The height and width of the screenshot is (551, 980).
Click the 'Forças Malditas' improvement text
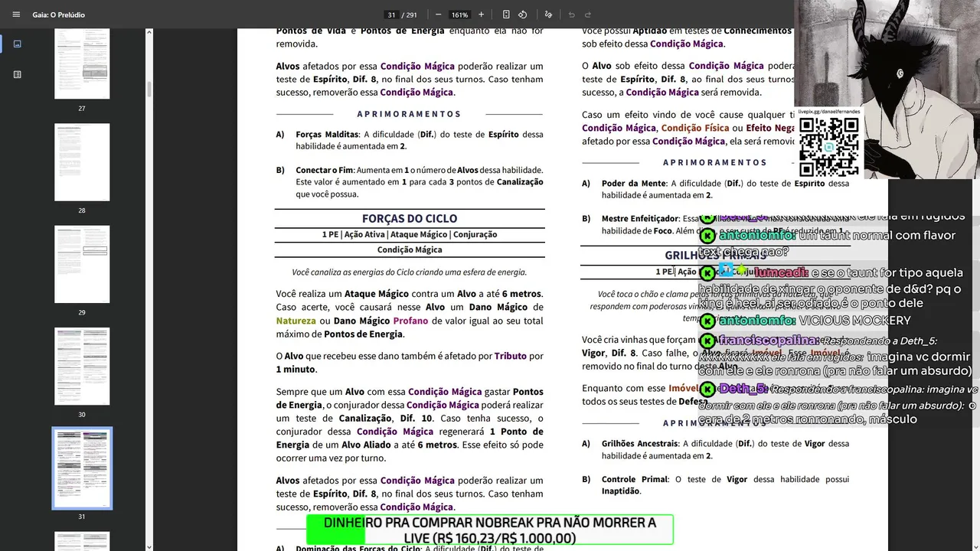327,135
